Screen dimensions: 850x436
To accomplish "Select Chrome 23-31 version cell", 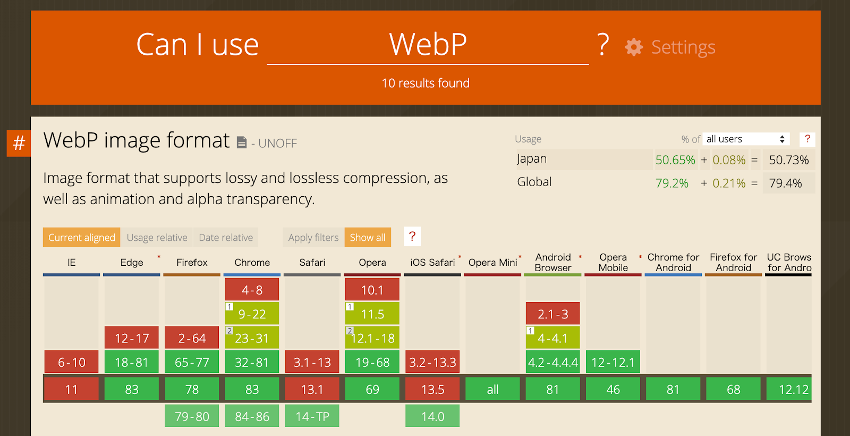I will pos(252,338).
